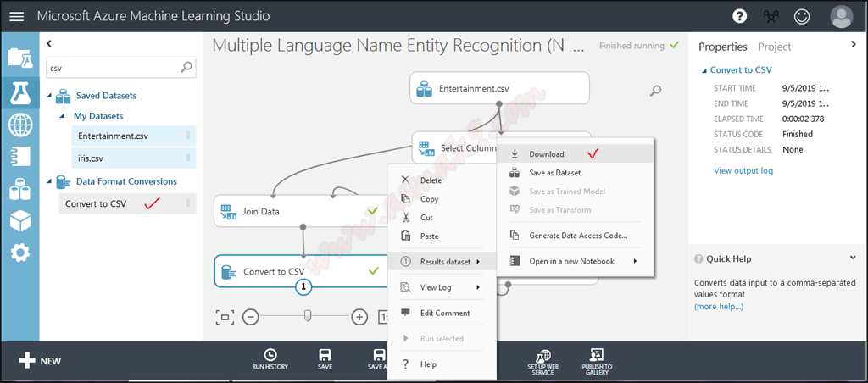
Task: Zoom out with the minus button
Action: (250, 317)
